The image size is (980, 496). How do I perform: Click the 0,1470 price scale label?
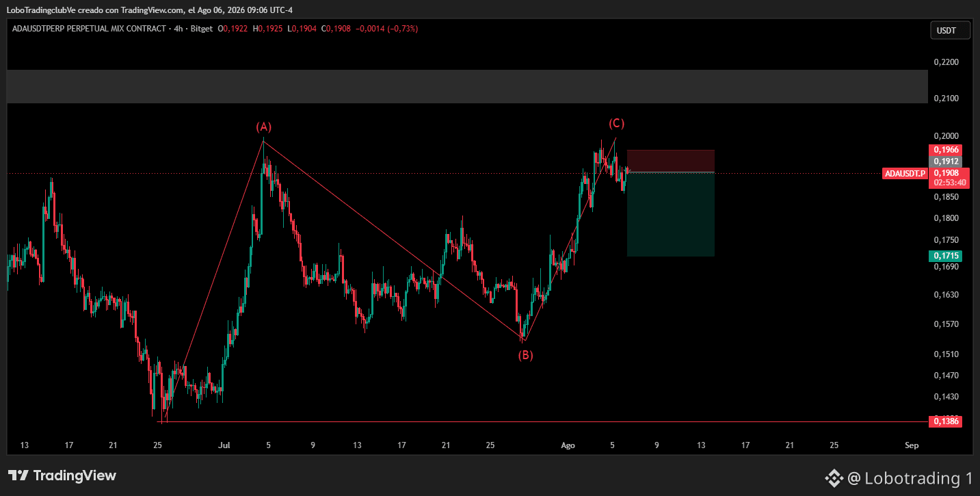946,376
